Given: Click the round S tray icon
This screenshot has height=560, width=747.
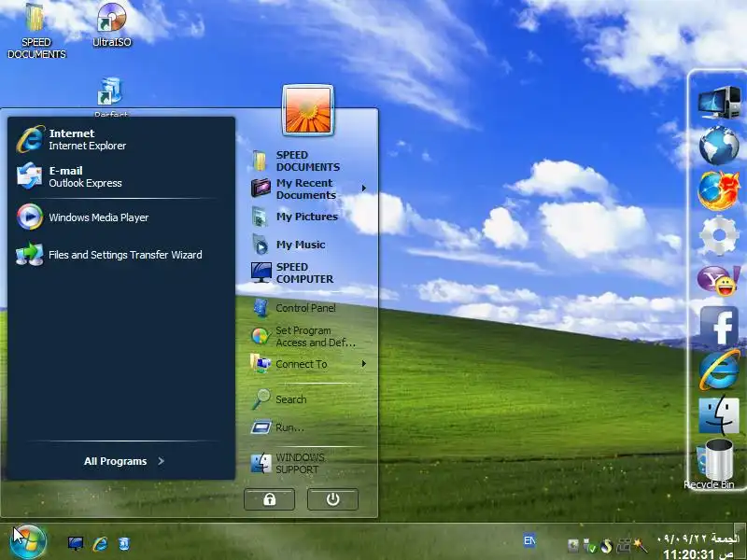Looking at the screenshot, I should pyautogui.click(x=606, y=546).
